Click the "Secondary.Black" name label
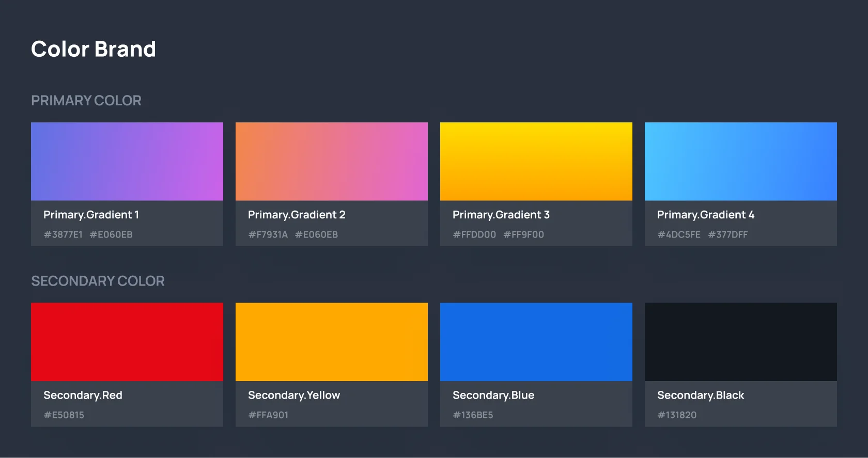The height and width of the screenshot is (458, 868). (701, 395)
